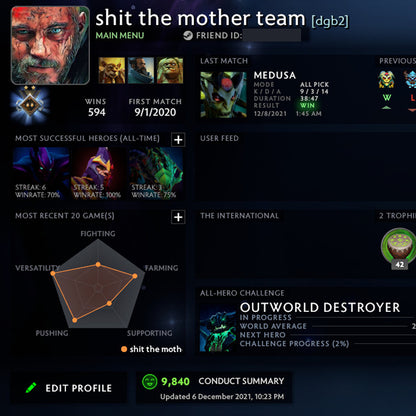
Task: Click the green pencil Edit Profile icon
Action: 31,388
